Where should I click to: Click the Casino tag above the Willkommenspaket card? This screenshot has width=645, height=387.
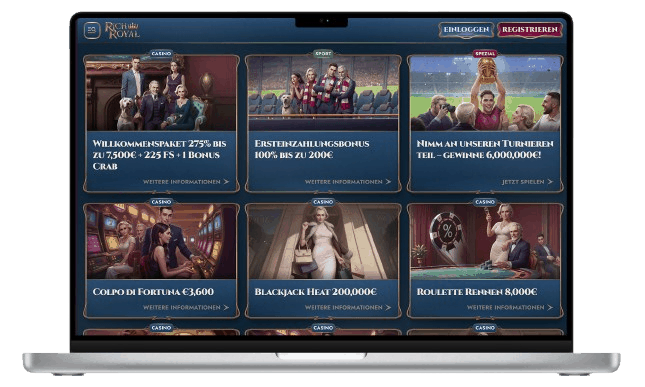161,53
